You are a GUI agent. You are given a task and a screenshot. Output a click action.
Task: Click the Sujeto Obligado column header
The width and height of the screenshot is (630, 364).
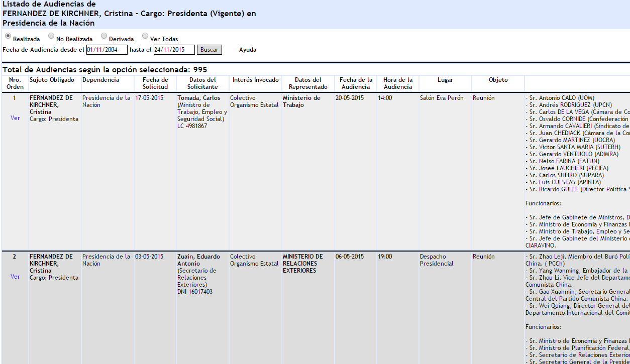point(52,80)
